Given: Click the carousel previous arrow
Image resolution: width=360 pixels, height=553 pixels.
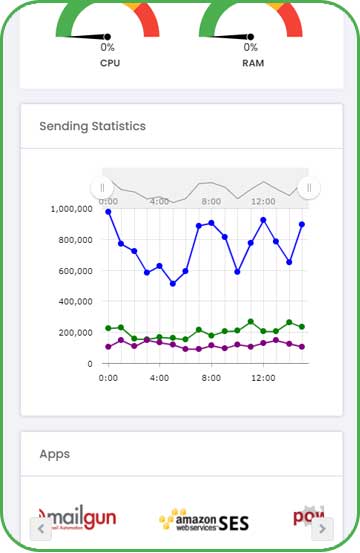Looking at the screenshot, I should pyautogui.click(x=41, y=528).
